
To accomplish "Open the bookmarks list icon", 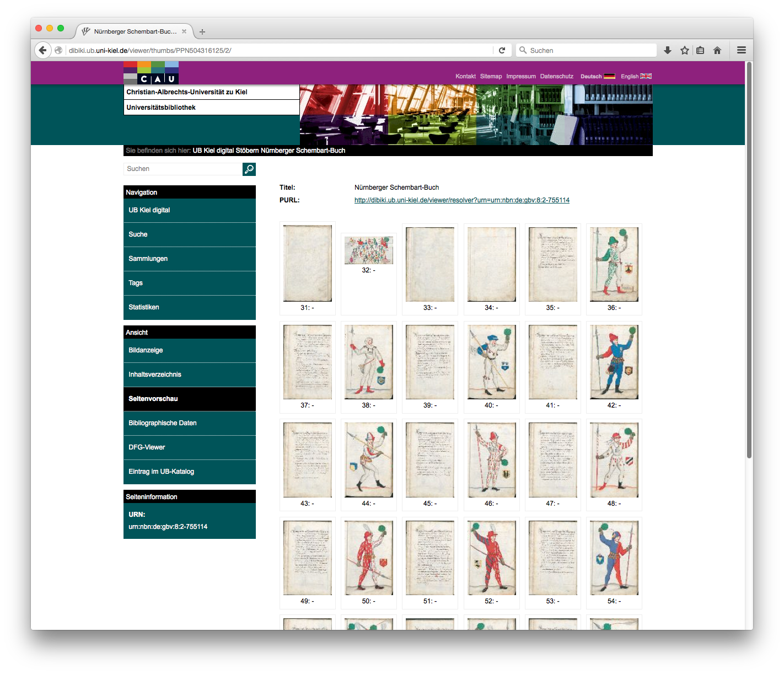I will pyautogui.click(x=700, y=50).
